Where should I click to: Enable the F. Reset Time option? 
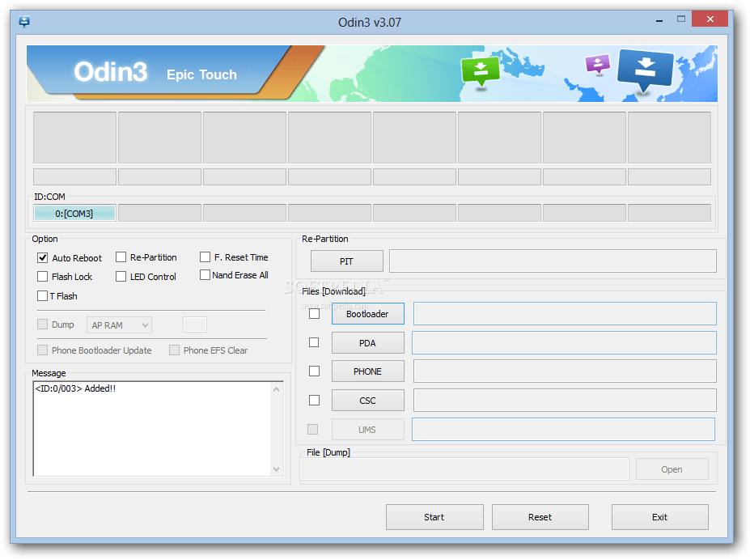tap(206, 257)
